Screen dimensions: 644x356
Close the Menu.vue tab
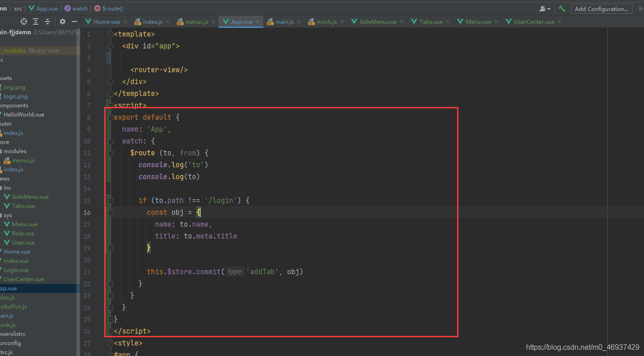click(496, 21)
